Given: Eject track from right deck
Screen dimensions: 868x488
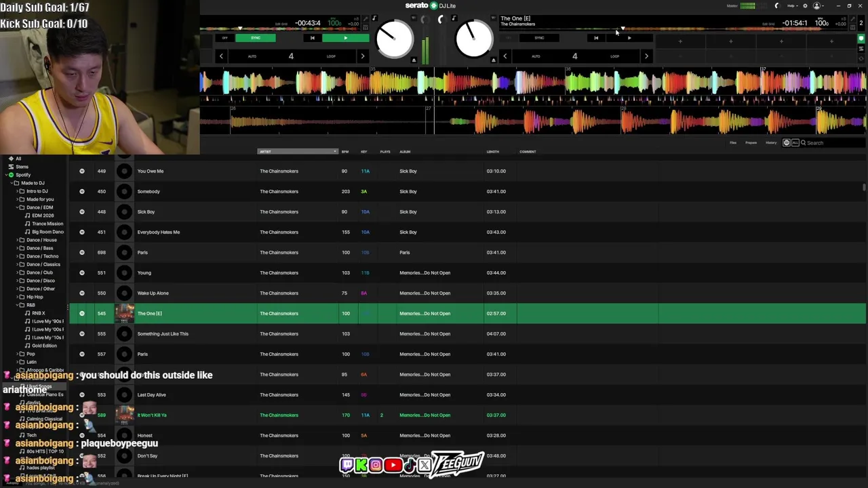Looking at the screenshot, I should 494,60.
